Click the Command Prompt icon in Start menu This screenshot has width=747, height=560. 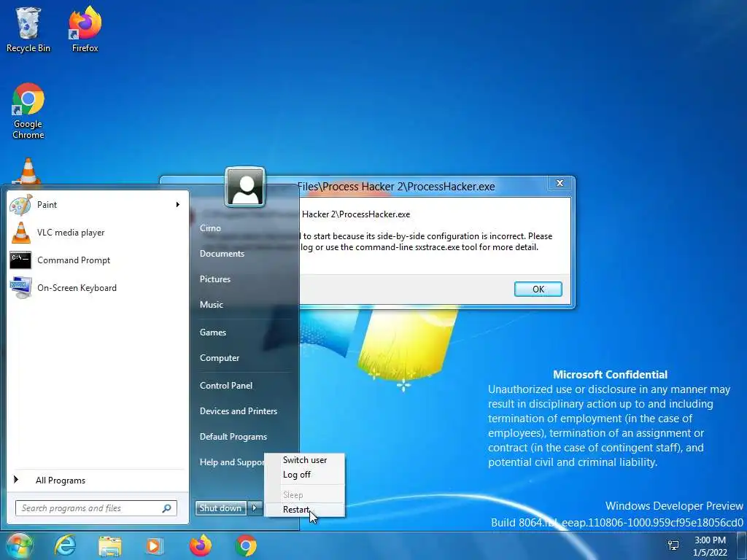[20, 260]
